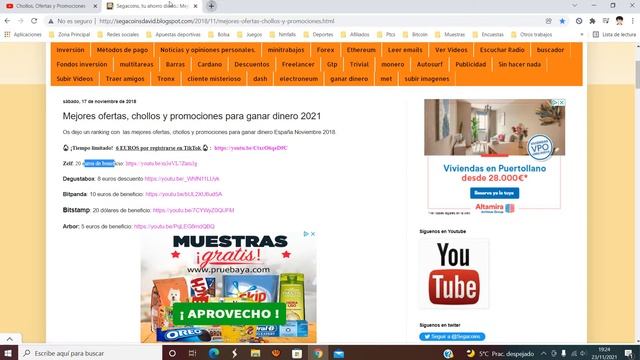Open the ganar dinero menu item
This screenshot has height=360, width=640.
[x=349, y=79]
